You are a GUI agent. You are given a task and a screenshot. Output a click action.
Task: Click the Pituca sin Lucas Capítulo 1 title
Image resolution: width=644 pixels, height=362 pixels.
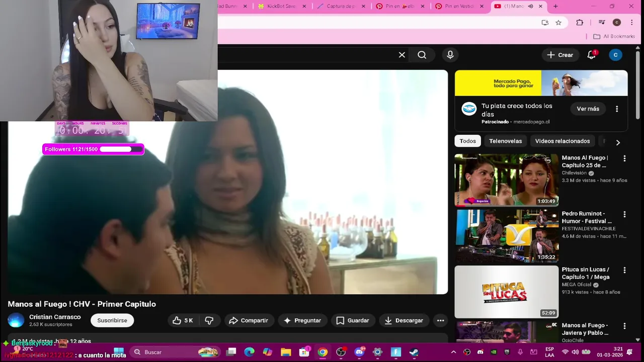585,273
